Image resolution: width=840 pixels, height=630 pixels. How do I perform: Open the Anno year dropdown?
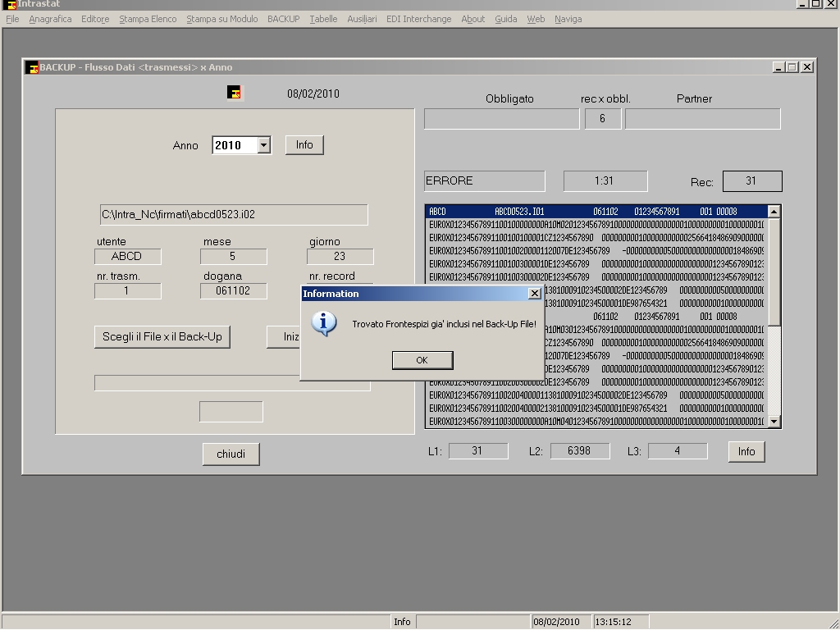pos(263,145)
